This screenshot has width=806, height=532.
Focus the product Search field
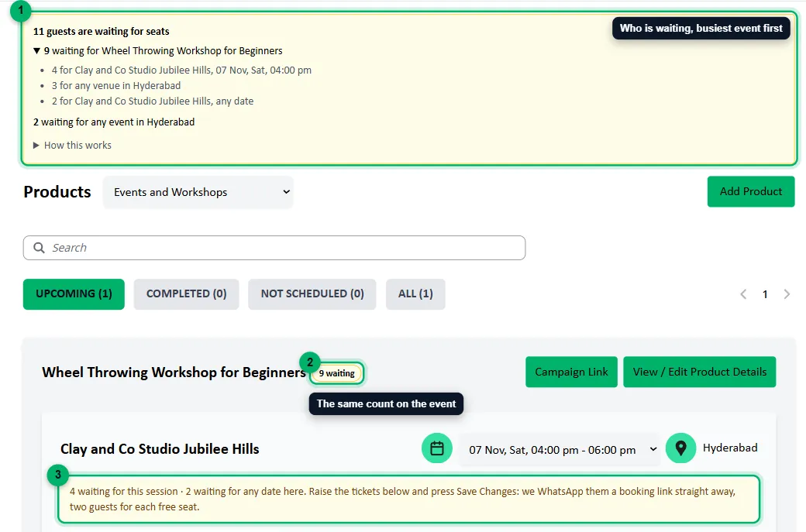(274, 248)
